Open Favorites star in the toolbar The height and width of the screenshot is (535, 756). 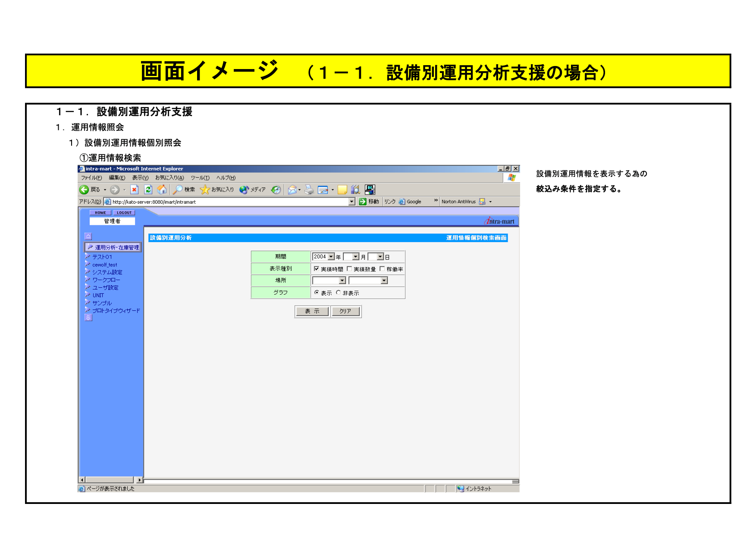(205, 190)
